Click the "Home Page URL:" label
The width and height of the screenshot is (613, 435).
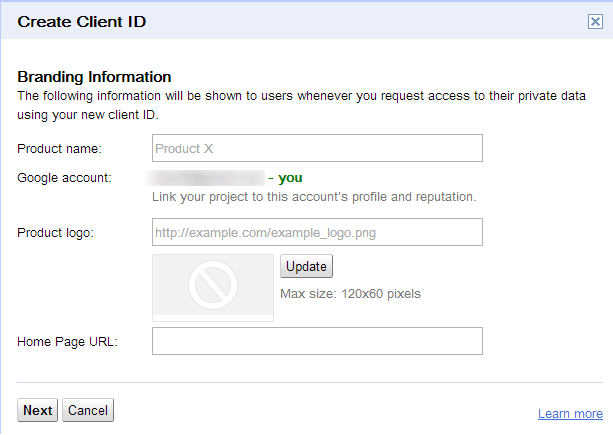point(68,342)
